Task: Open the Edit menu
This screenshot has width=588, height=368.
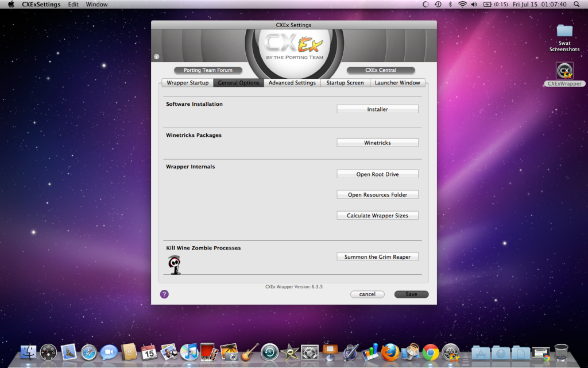Action: 73,5
